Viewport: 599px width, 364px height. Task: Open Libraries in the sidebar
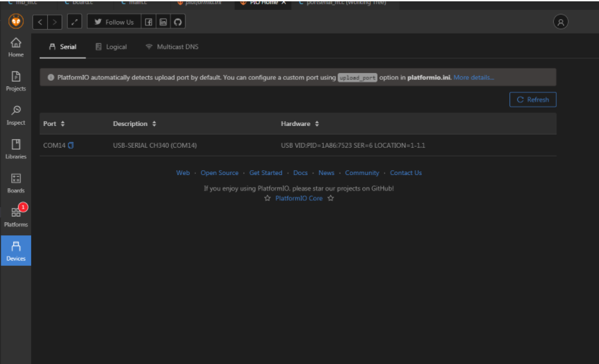(16, 149)
